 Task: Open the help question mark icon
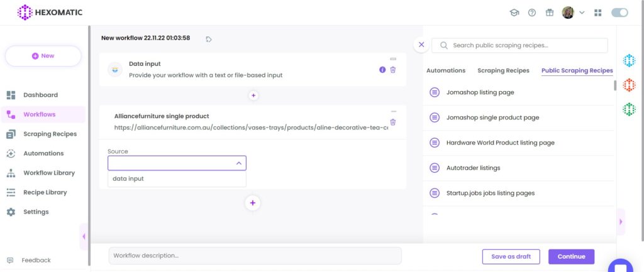click(x=532, y=13)
